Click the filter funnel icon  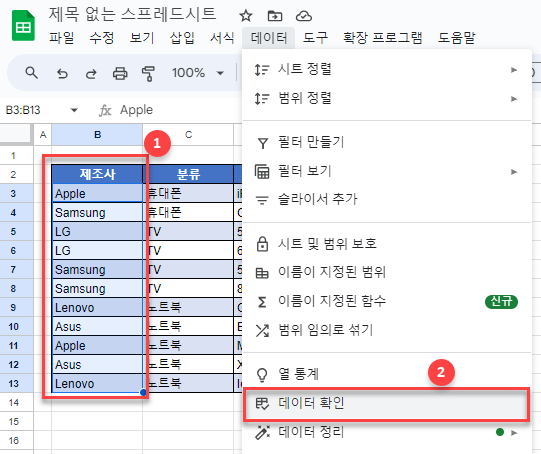click(x=263, y=143)
